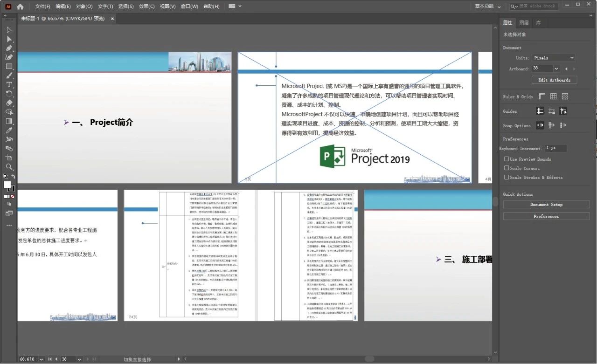Close the 未标题-1 document tab
Image resolution: width=597 pixels, height=364 pixels.
[x=112, y=19]
